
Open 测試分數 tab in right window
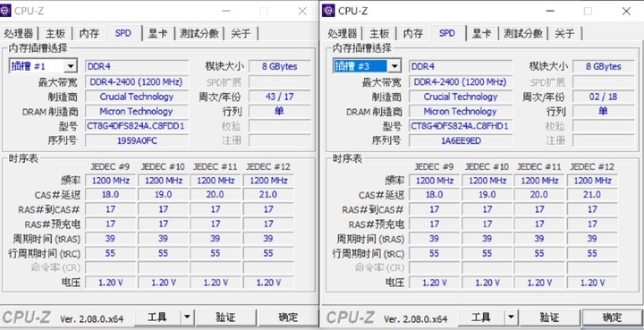tap(523, 33)
